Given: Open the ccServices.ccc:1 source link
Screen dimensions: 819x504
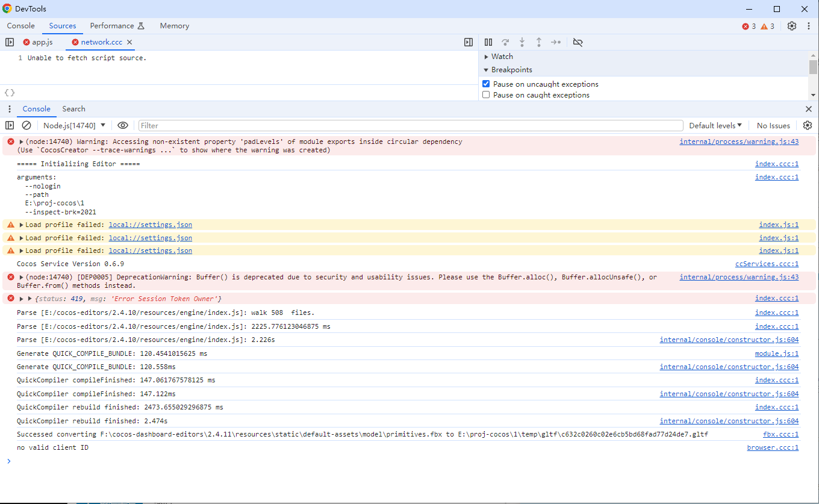Looking at the screenshot, I should pyautogui.click(x=767, y=264).
